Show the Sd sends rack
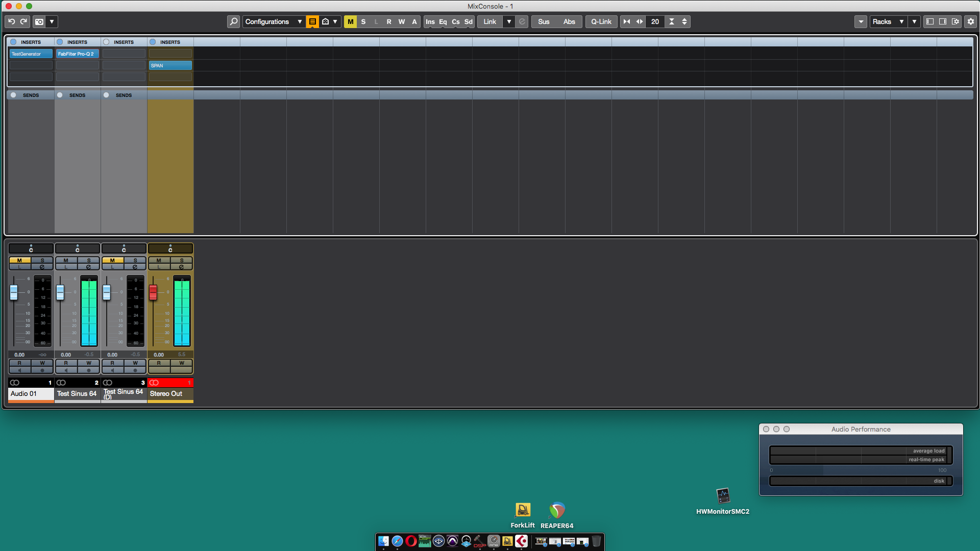The height and width of the screenshot is (551, 980). (468, 21)
